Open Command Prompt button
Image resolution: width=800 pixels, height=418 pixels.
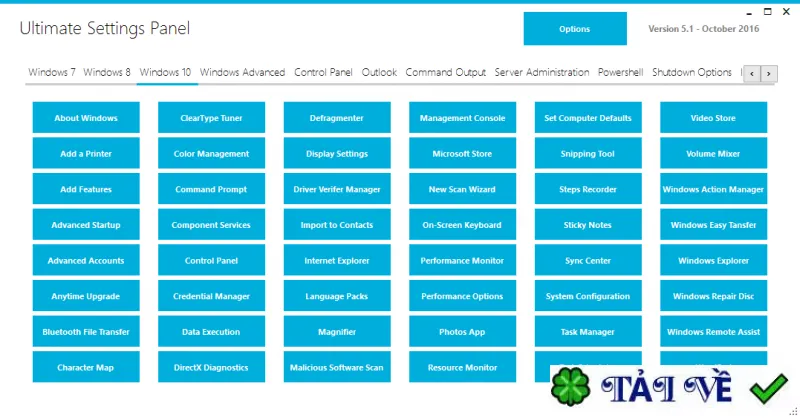coord(211,189)
